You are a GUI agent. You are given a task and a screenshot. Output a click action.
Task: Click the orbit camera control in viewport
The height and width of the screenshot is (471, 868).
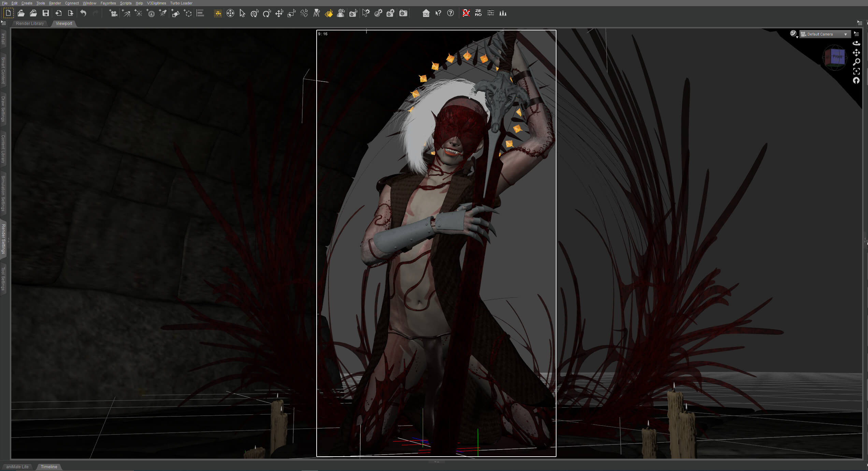coord(856,43)
